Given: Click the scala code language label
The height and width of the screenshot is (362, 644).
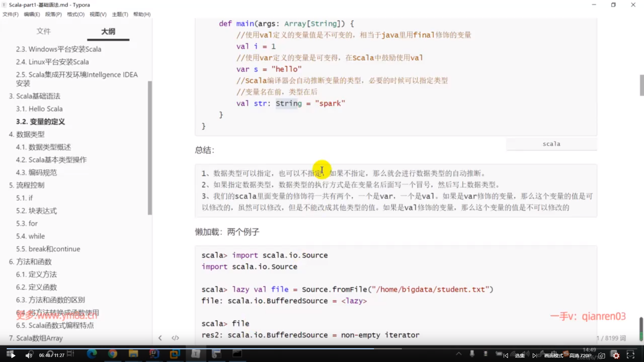Looking at the screenshot, I should click(551, 144).
